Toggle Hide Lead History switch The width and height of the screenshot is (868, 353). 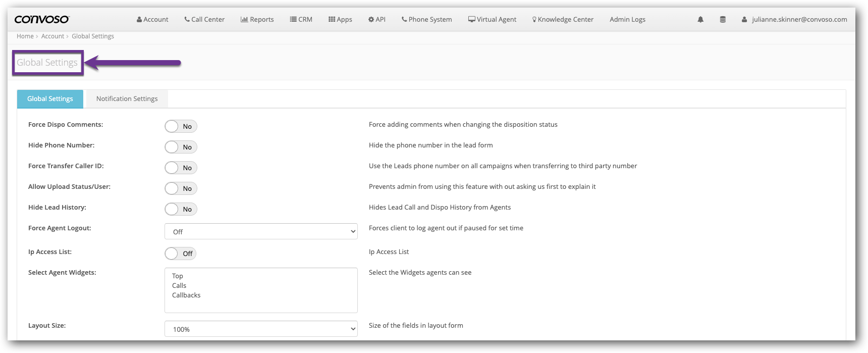click(x=181, y=209)
